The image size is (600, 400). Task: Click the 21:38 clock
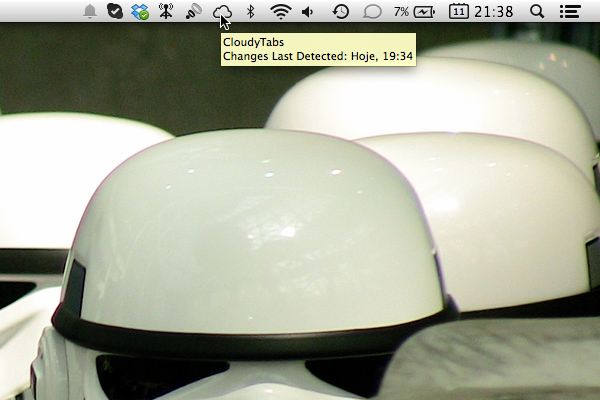(x=494, y=12)
